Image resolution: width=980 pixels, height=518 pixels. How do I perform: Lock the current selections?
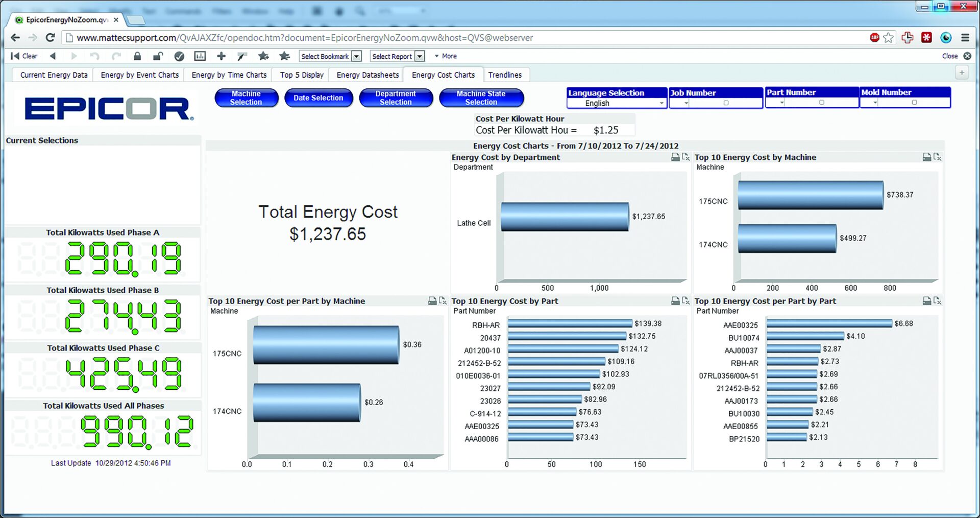pyautogui.click(x=137, y=56)
